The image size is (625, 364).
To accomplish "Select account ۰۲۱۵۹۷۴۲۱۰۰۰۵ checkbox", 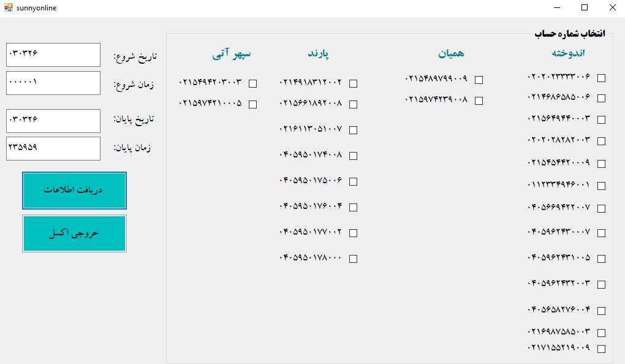I will (252, 104).
